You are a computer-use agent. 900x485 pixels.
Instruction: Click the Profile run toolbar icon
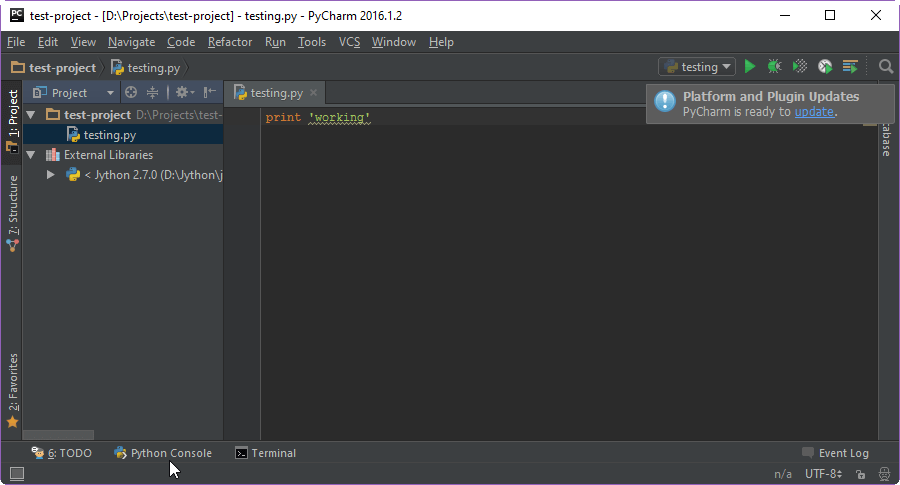825,67
